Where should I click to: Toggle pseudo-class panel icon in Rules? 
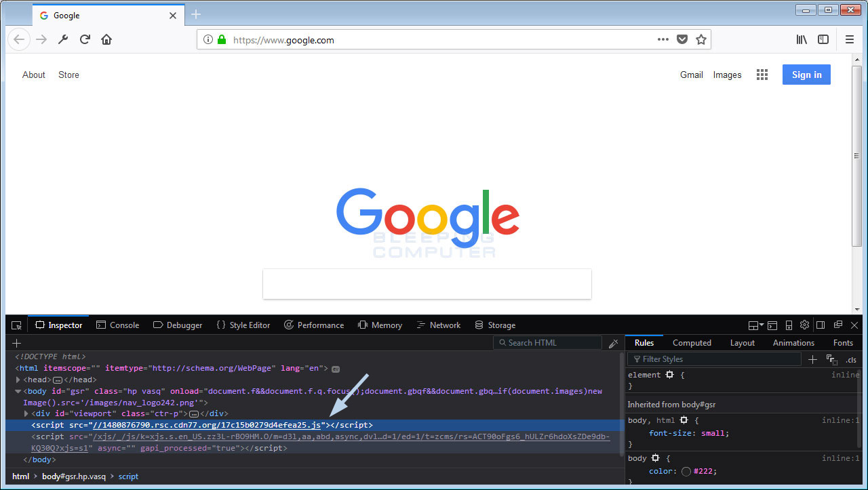coord(831,359)
